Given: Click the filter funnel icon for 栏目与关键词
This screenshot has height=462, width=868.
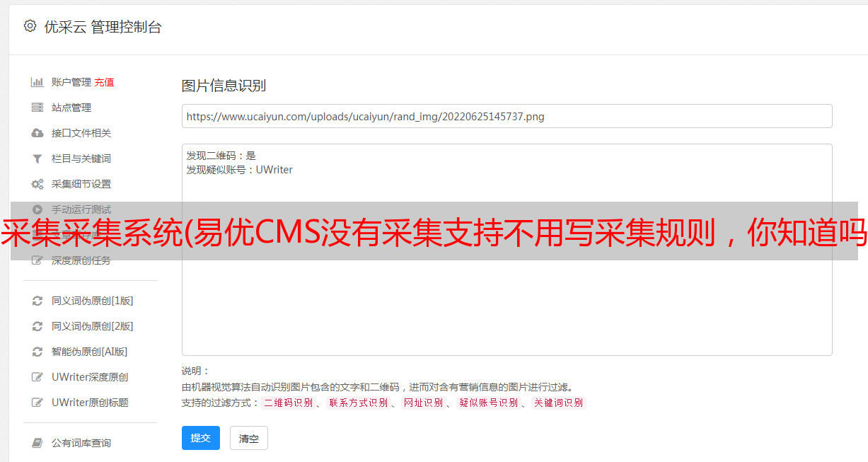Looking at the screenshot, I should pyautogui.click(x=37, y=158).
